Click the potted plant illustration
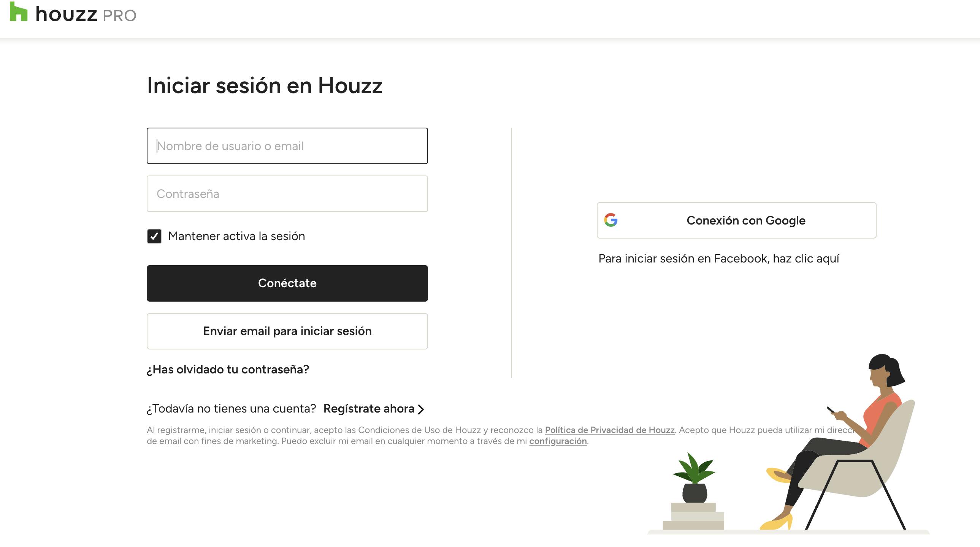 [694, 479]
